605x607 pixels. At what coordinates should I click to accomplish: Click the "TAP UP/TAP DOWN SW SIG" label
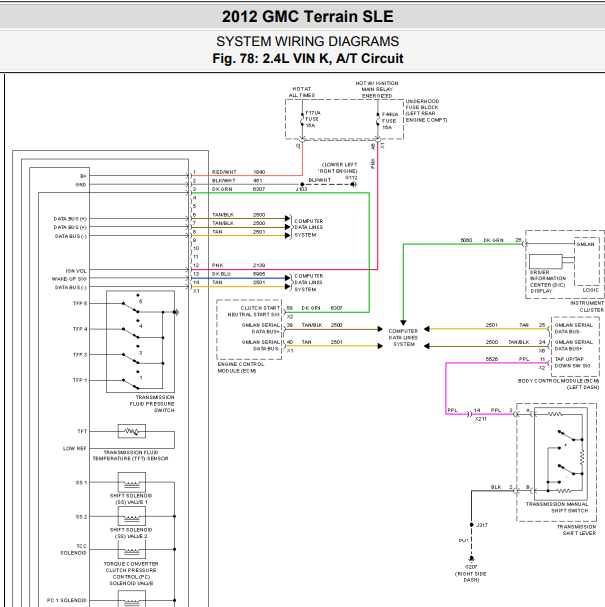[572, 362]
